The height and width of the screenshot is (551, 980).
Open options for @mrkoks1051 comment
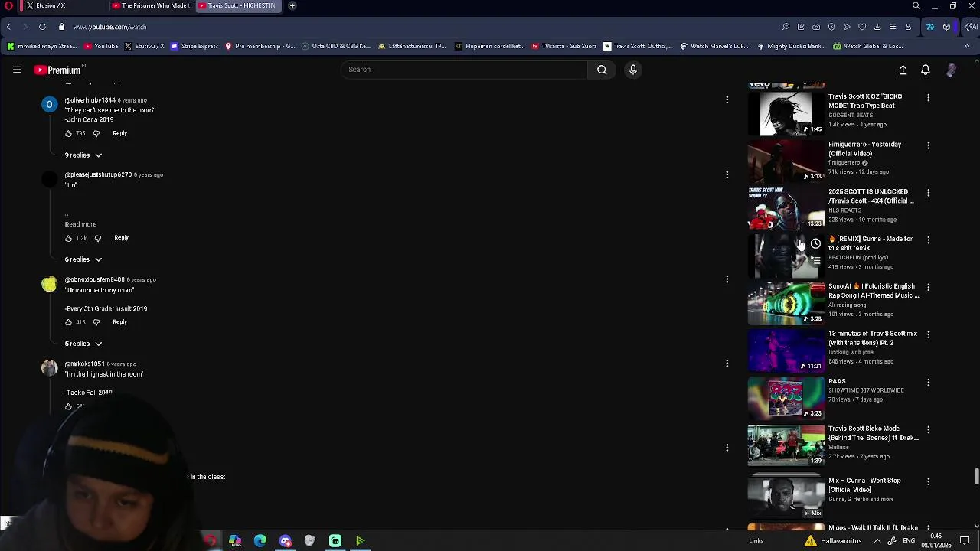pyautogui.click(x=727, y=364)
